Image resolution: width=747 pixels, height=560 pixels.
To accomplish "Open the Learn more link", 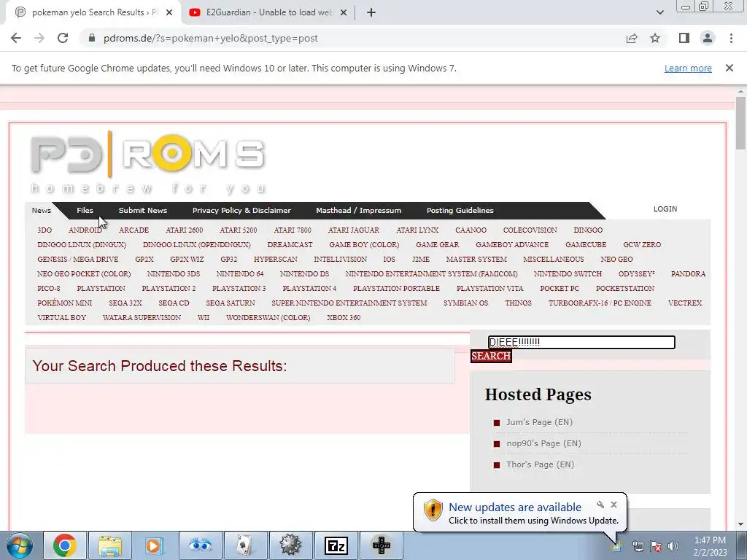I will click(x=688, y=68).
